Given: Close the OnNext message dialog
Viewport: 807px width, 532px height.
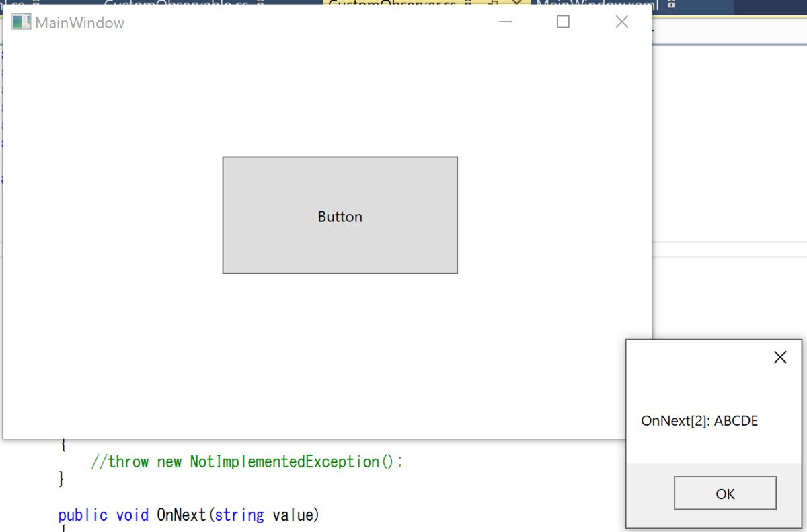Looking at the screenshot, I should [x=780, y=358].
